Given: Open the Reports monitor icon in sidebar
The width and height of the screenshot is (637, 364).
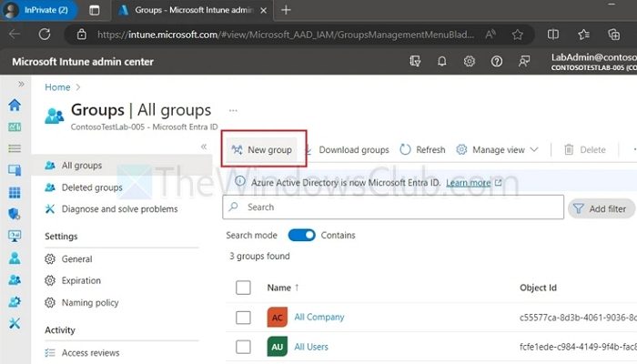Looking at the screenshot, I should point(15,236).
